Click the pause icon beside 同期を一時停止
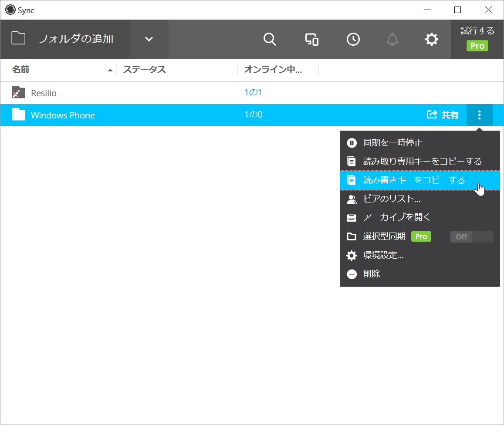 coord(352,143)
